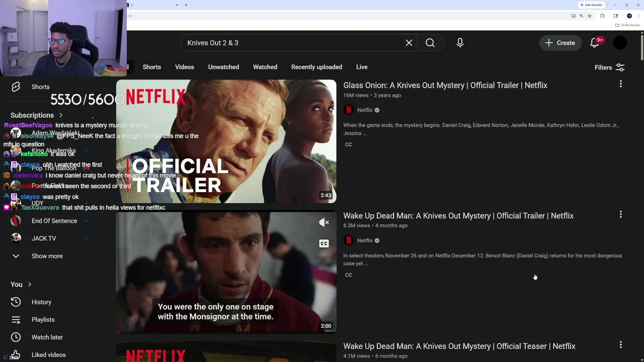Image resolution: width=644 pixels, height=362 pixels.
Task: Click the CC badge under Wake Up Dead Man description
Action: pos(349,275)
